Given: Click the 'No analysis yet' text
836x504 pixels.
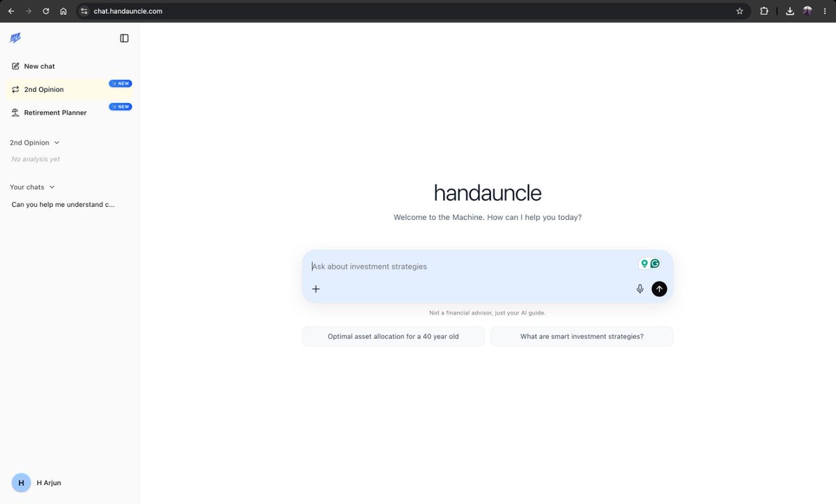Looking at the screenshot, I should (36, 159).
